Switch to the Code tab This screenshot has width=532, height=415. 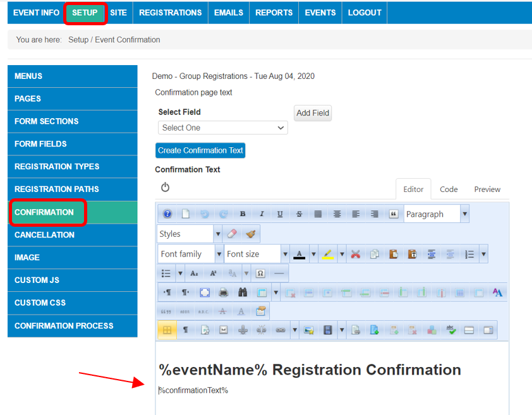(449, 189)
